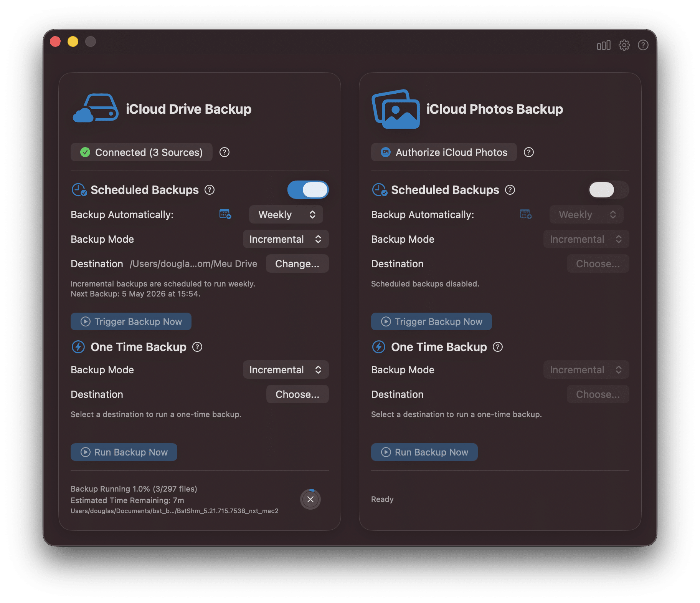700x603 pixels.
Task: Click Trigger Backup Now for iCloud Photos
Action: tap(431, 321)
